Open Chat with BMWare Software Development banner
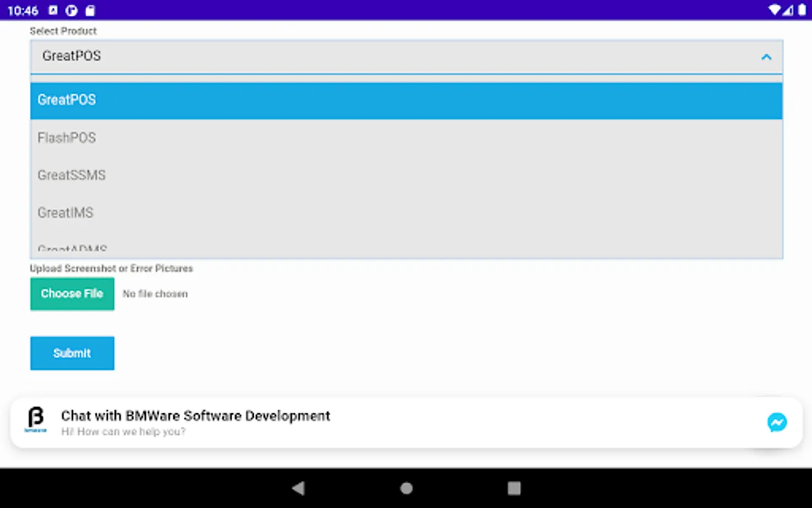812x508 pixels. pos(406,423)
